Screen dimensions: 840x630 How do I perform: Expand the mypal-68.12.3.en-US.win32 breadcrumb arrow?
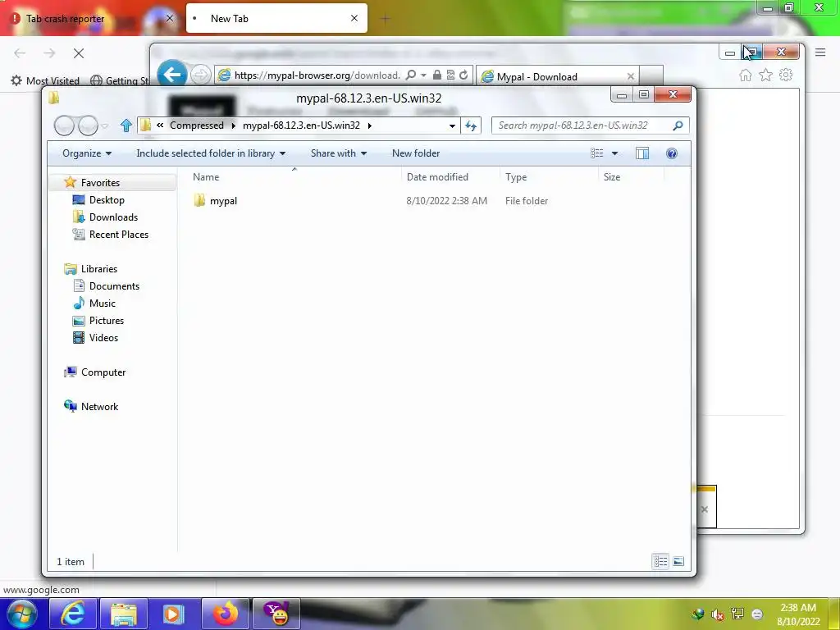[x=370, y=126]
